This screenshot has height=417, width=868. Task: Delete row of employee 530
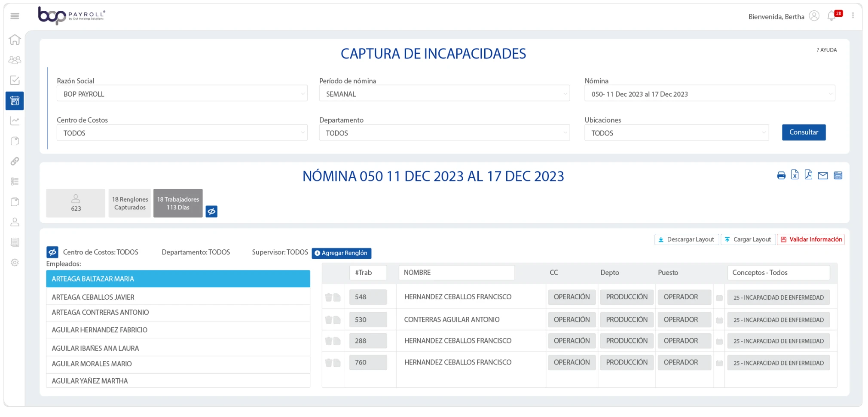click(x=329, y=320)
